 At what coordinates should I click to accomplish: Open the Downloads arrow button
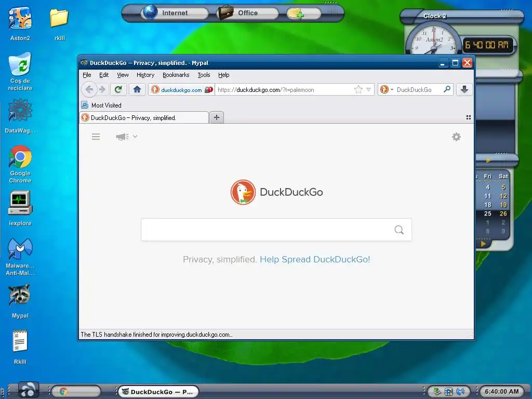coord(464,89)
